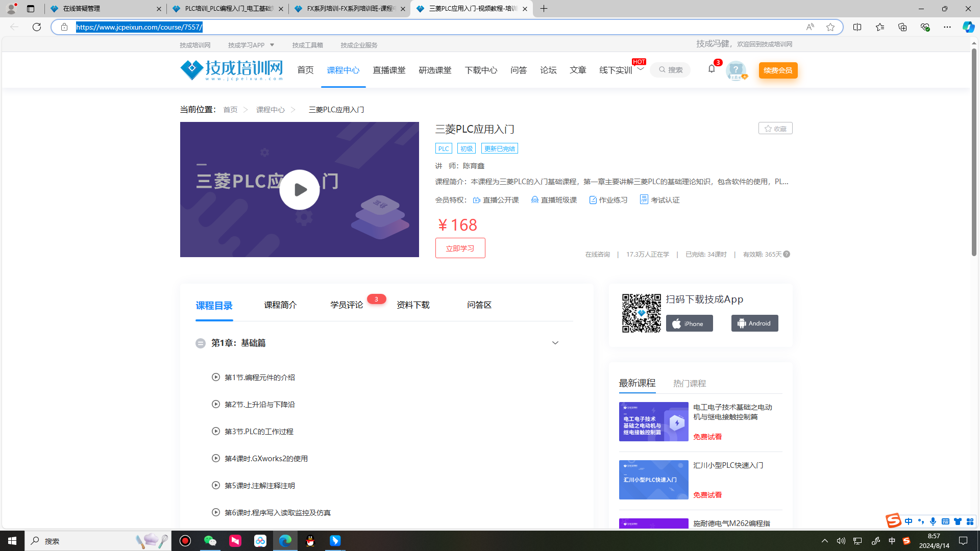Open lesson 第4课时.GXworks2的使用
Viewport: 980px width, 551px height.
tap(266, 459)
